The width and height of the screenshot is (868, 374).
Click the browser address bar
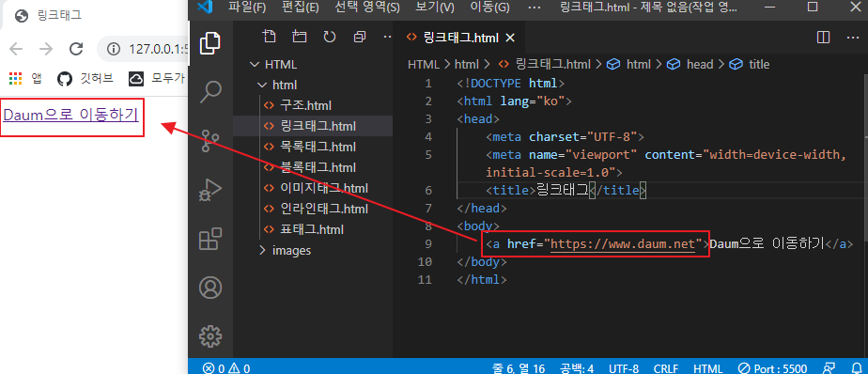(x=143, y=49)
